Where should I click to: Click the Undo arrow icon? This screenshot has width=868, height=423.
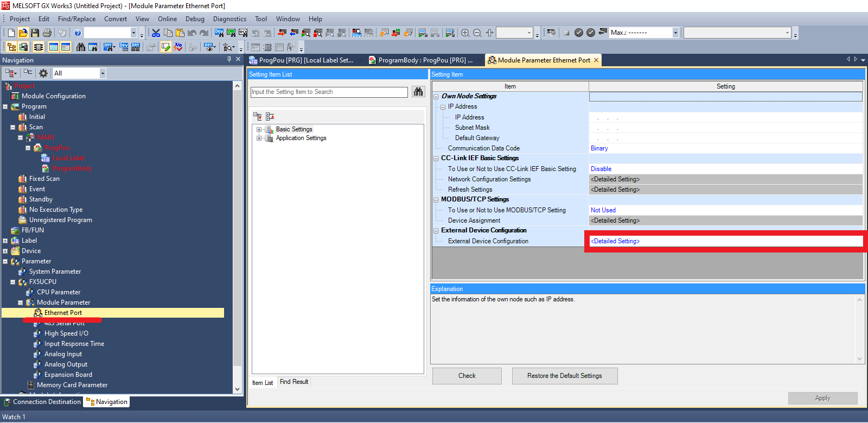(x=192, y=33)
